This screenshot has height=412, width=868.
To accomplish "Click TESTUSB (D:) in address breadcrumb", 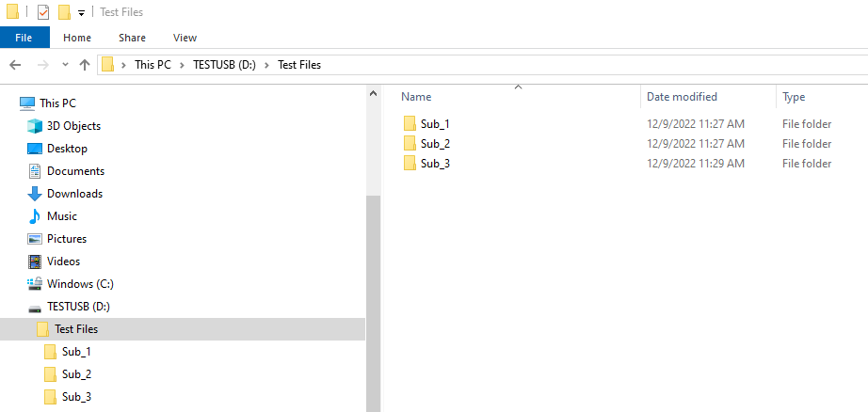I will [x=224, y=65].
